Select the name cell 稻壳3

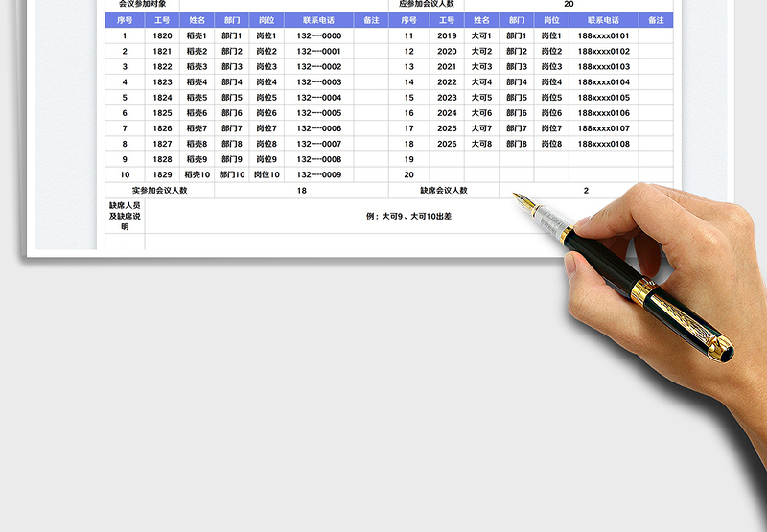(197, 67)
